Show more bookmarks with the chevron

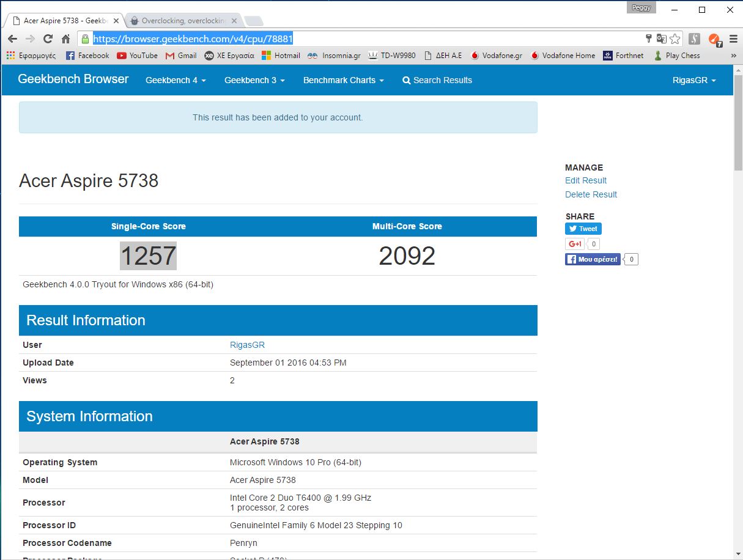[x=733, y=56]
